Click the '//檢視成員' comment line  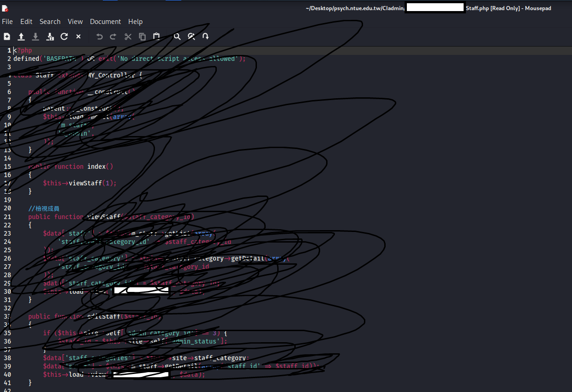click(x=44, y=208)
